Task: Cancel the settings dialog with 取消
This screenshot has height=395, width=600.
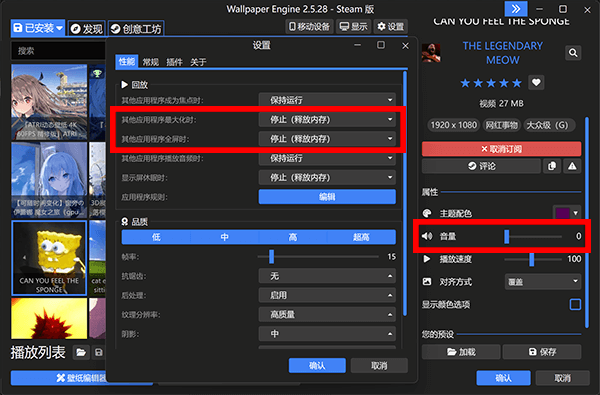Action: pyautogui.click(x=379, y=366)
